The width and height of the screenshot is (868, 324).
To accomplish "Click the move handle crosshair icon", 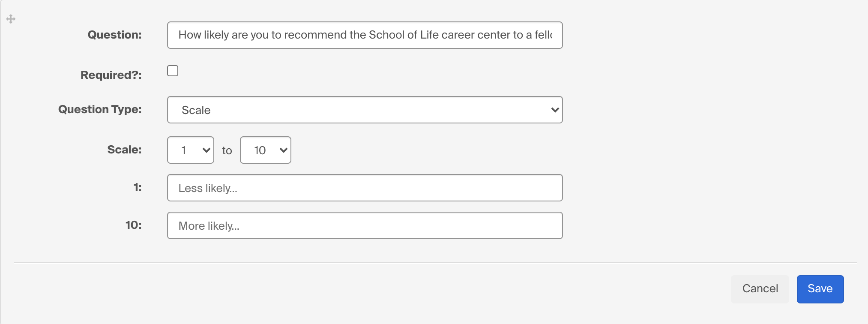I will (11, 19).
